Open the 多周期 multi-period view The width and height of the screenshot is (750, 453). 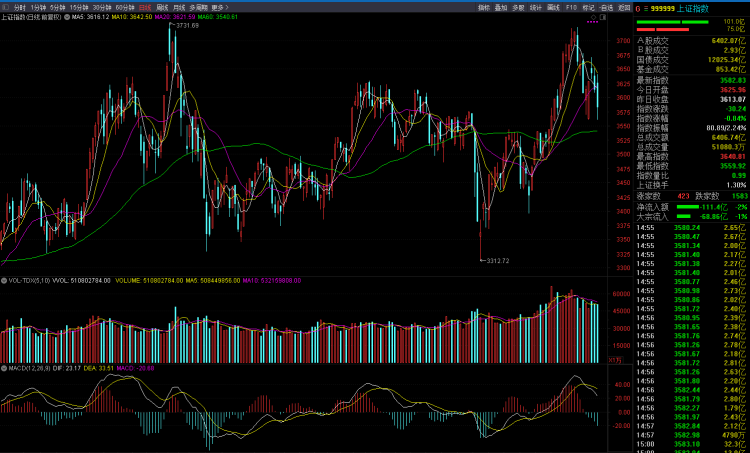(x=198, y=7)
